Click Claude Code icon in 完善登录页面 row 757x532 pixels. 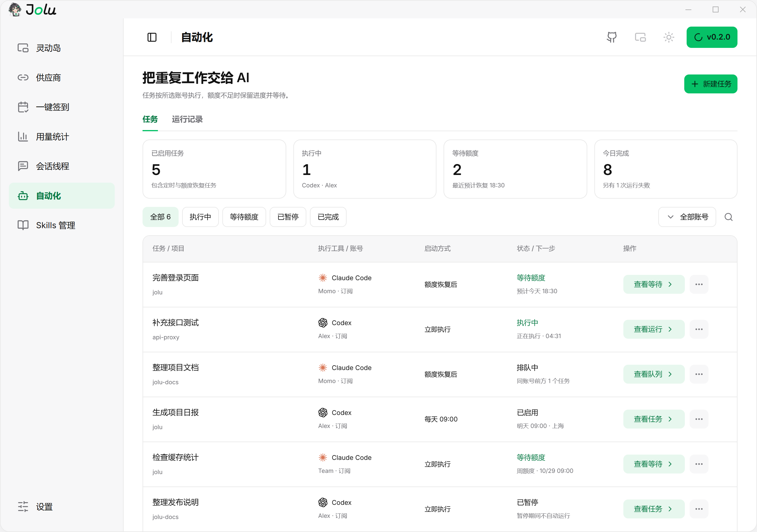tap(323, 278)
